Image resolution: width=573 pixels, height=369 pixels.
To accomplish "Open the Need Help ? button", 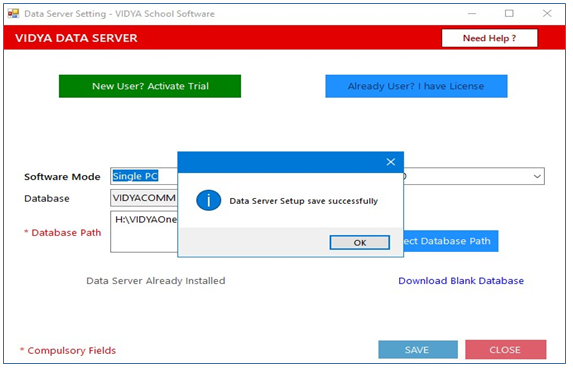I will tap(489, 38).
